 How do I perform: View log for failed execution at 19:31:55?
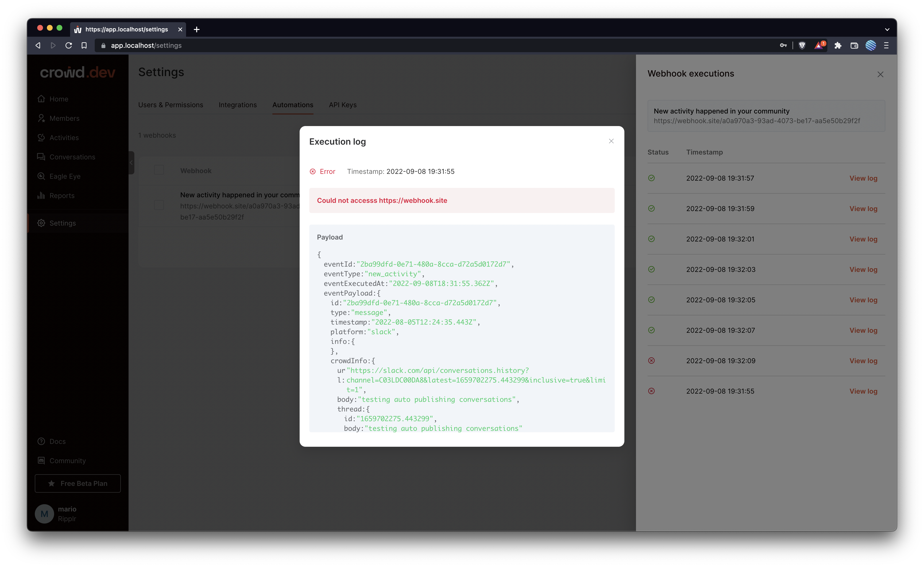tap(863, 391)
